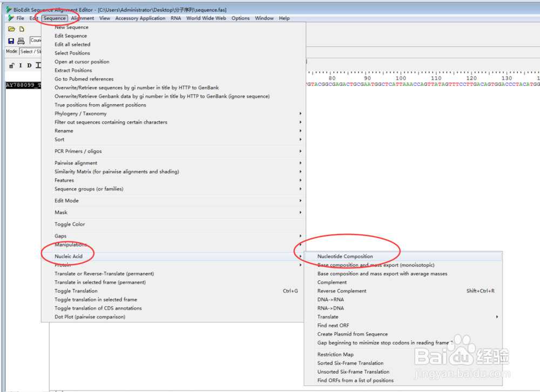This screenshot has height=392, width=540.
Task: Open the World Wide Web menu
Action: 206,18
